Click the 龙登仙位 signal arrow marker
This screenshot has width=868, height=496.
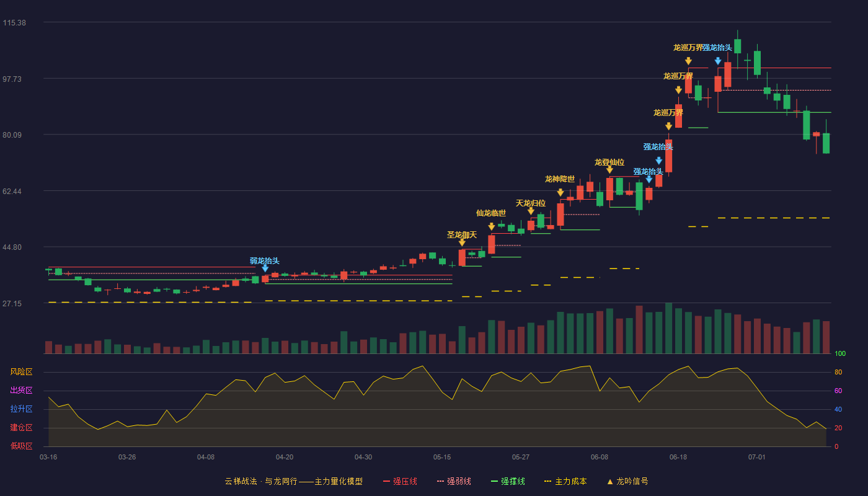(609, 170)
